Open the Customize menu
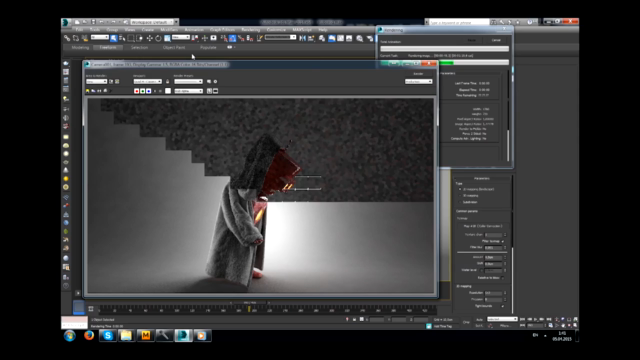Screen dimensions: 640x360 (276, 30)
